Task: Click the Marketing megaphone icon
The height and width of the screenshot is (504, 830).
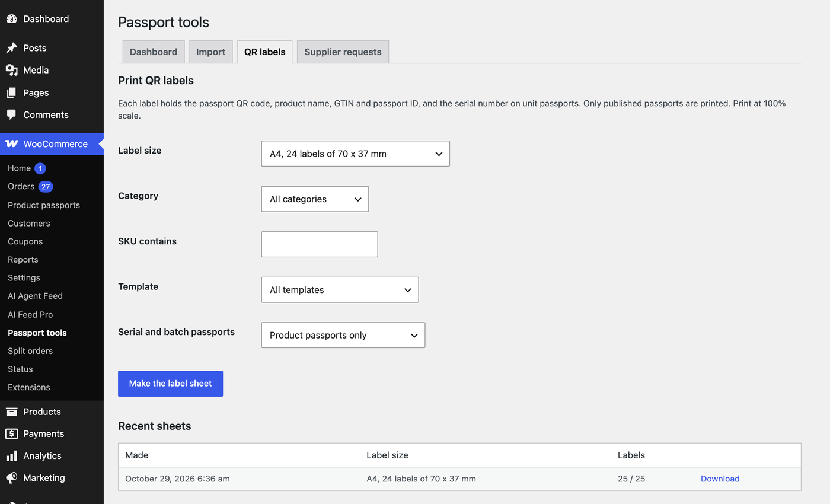Action: 11,478
